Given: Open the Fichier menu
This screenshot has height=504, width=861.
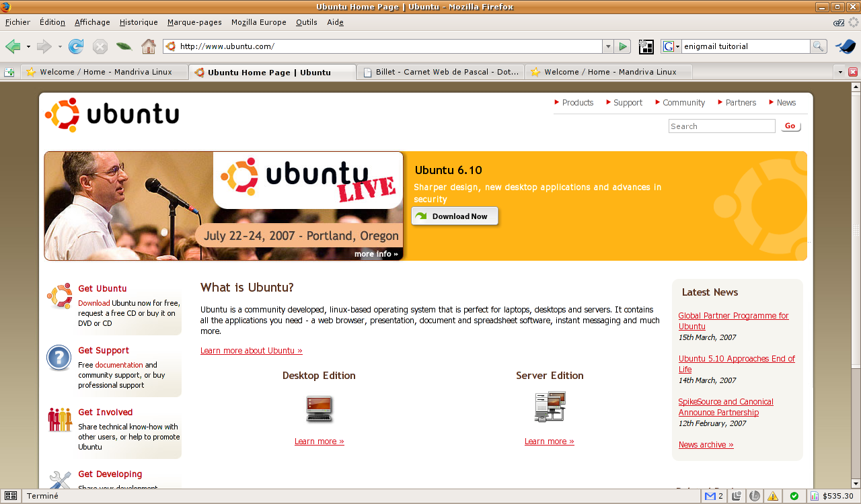Looking at the screenshot, I should [17, 22].
